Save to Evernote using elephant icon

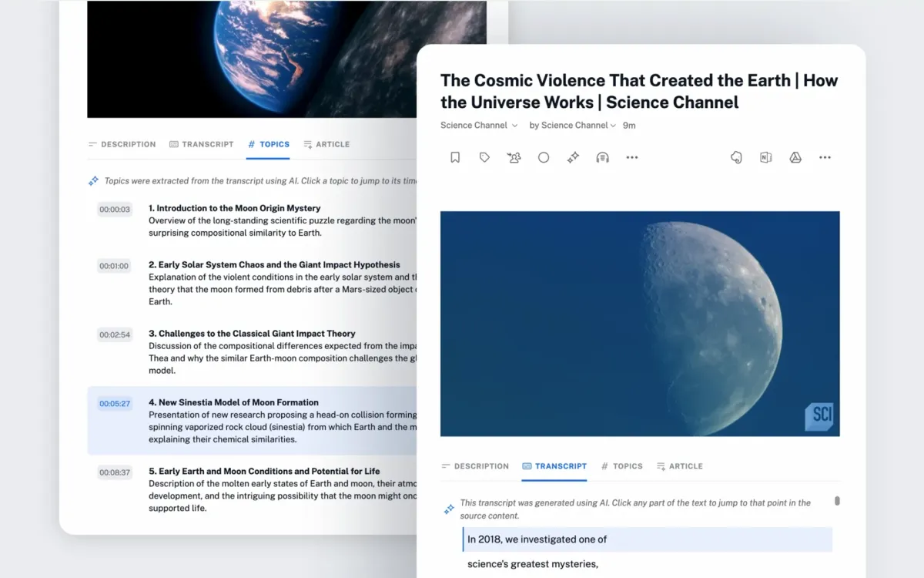736,157
